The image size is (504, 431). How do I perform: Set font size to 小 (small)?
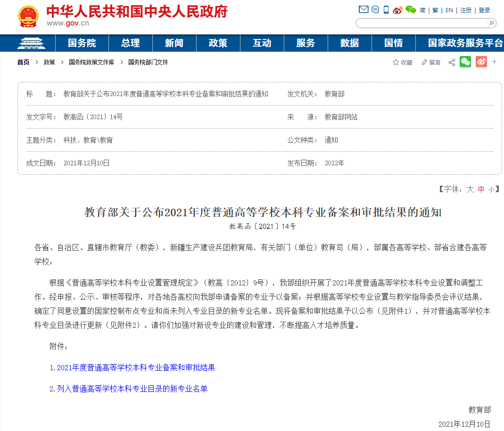point(491,189)
